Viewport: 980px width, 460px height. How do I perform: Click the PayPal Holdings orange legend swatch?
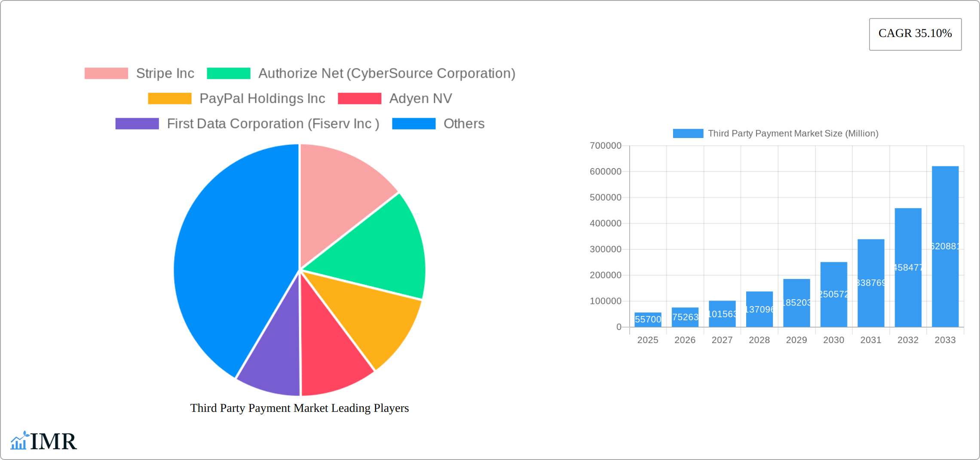[170, 98]
